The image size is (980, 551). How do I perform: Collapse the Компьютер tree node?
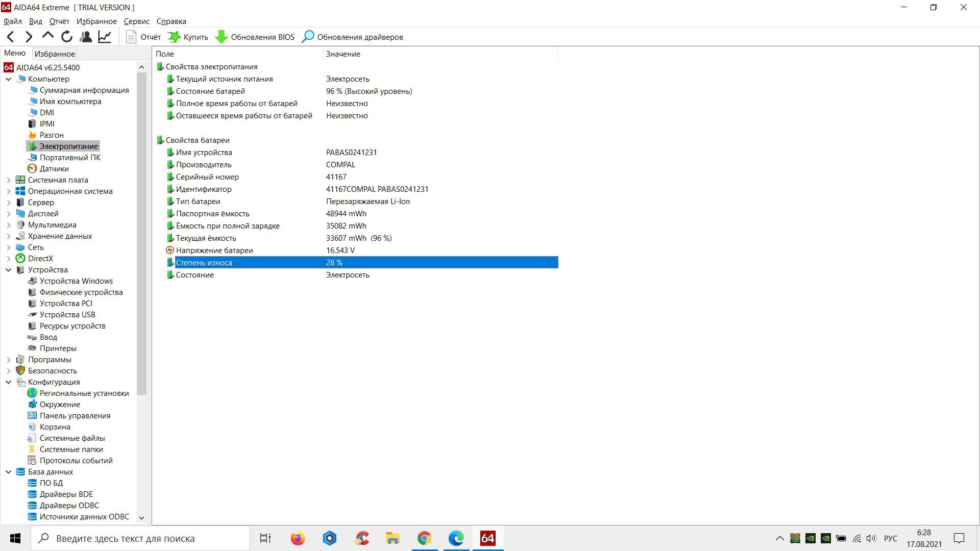click(x=9, y=79)
